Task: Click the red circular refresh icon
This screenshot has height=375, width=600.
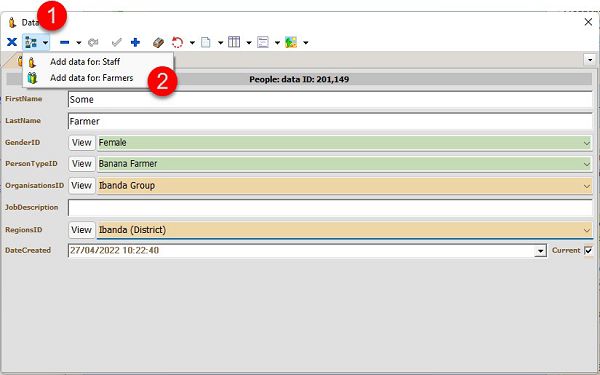Action: [x=177, y=42]
